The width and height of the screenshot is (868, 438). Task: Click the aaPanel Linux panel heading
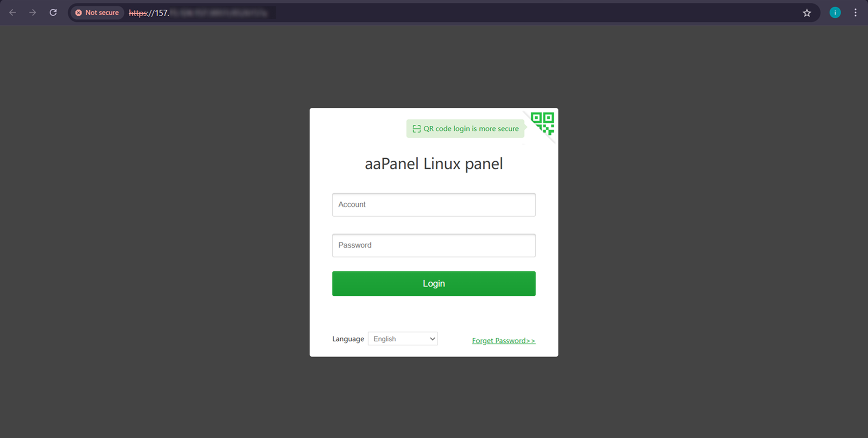tap(434, 163)
